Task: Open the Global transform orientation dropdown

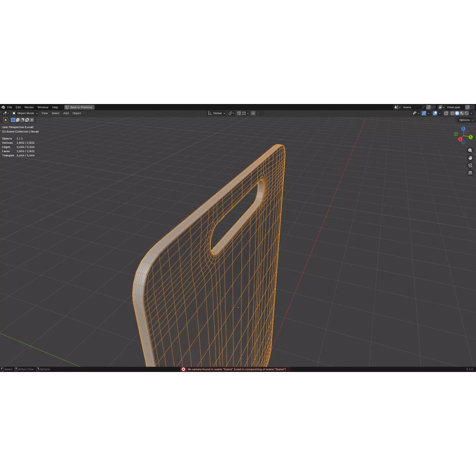Action: click(x=216, y=113)
